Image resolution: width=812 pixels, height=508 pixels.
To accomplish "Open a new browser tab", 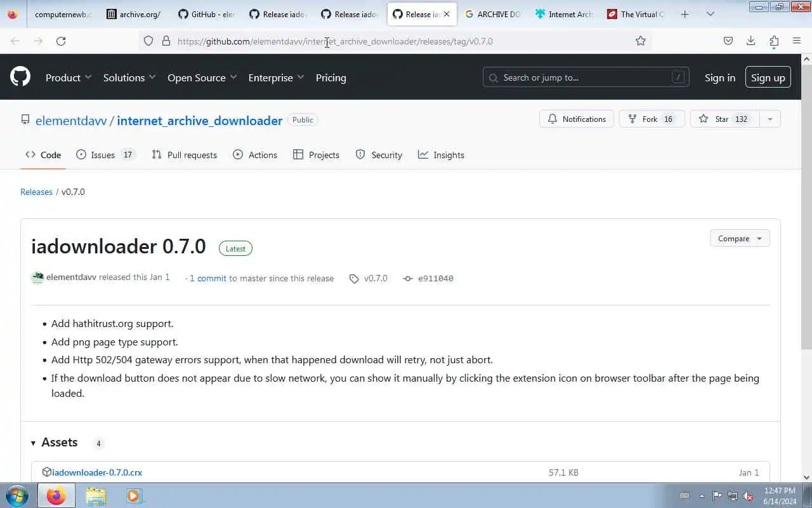I will pyautogui.click(x=684, y=14).
